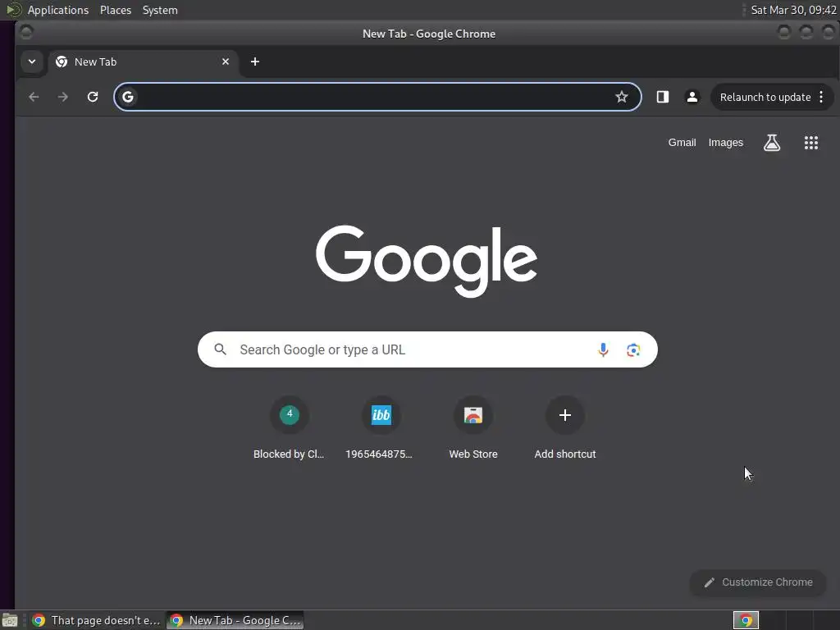Click the Customize Chrome button
840x630 pixels.
click(x=758, y=582)
